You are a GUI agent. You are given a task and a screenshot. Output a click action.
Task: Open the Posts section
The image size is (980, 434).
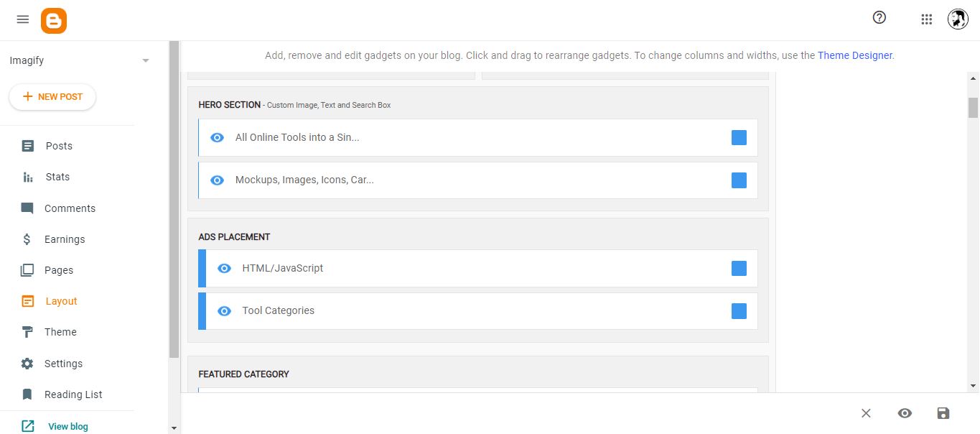tap(58, 146)
